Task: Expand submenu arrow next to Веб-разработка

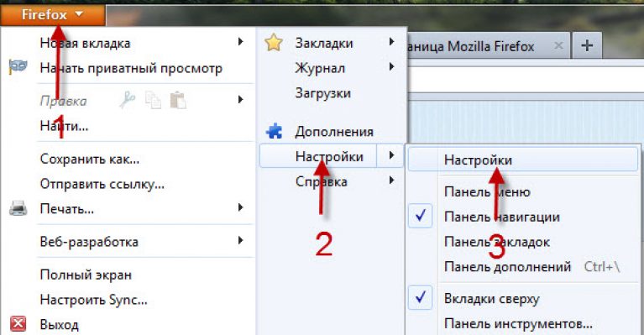Action: click(241, 241)
